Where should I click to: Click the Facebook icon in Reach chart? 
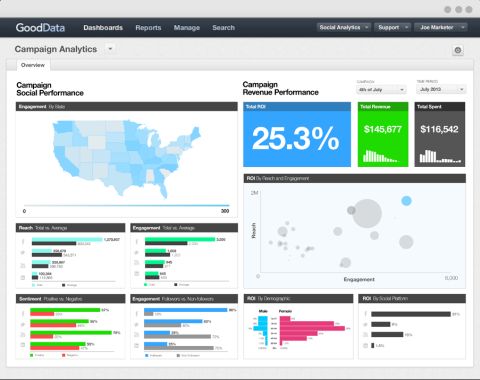click(x=23, y=241)
